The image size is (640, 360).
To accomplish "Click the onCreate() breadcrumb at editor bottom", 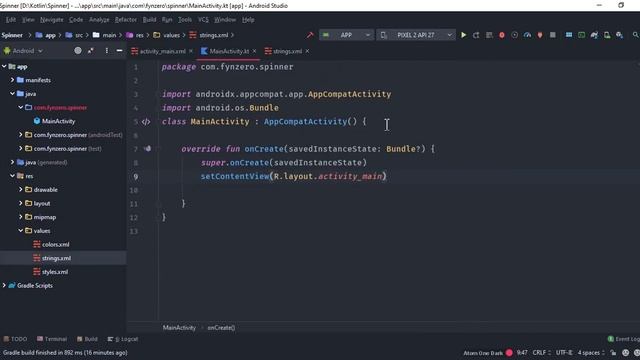I will point(221,328).
